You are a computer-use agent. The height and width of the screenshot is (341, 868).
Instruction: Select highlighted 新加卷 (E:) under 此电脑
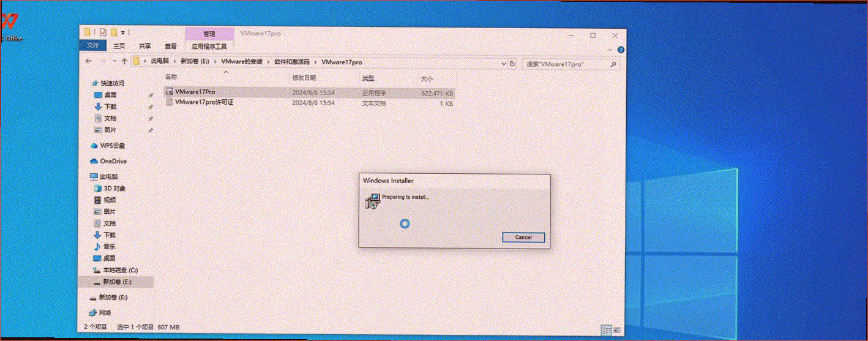point(116,282)
